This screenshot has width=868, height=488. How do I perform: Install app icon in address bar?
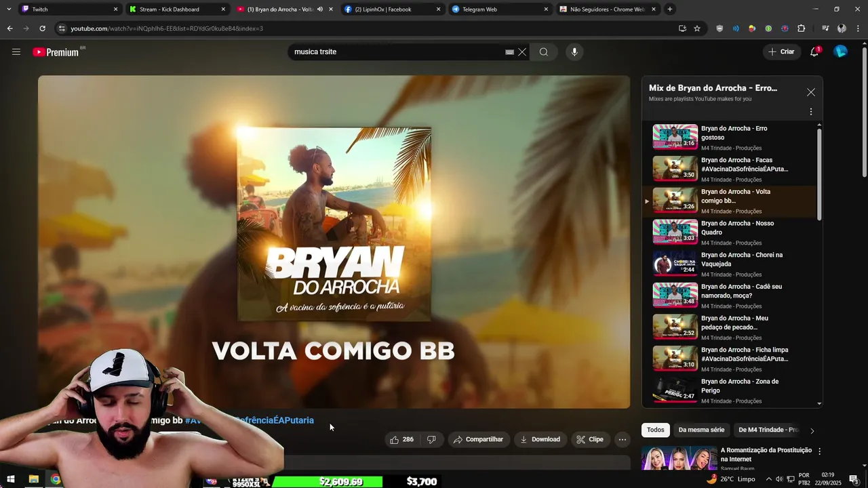coord(682,28)
